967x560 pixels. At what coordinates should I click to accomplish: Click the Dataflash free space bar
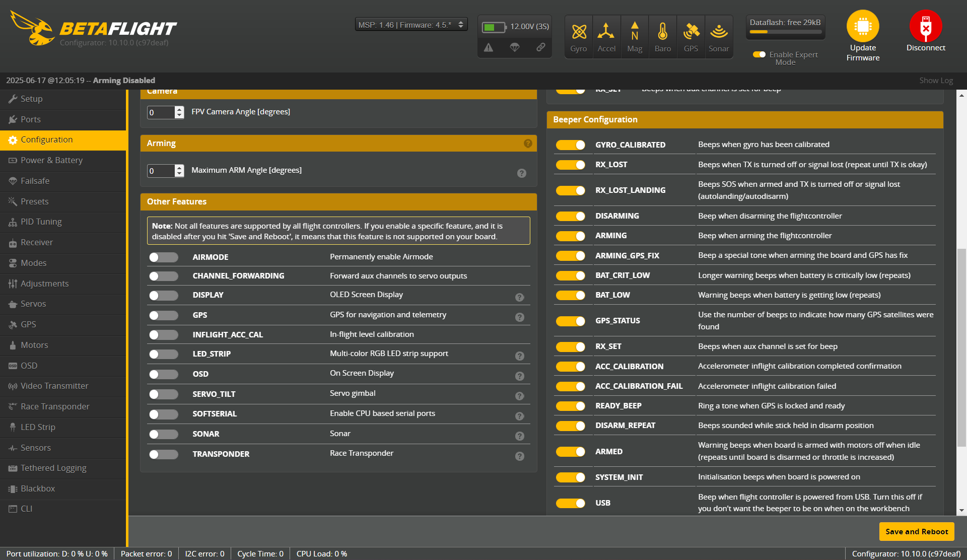coord(786,32)
